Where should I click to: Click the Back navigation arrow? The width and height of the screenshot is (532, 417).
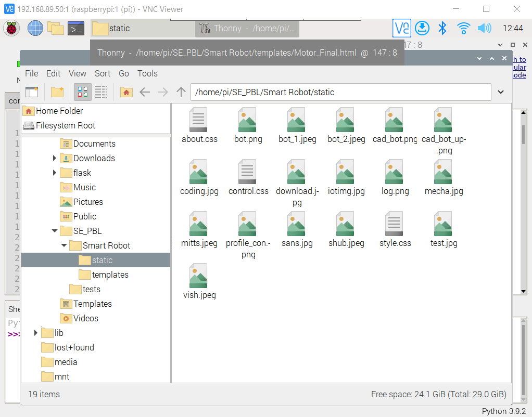145,92
